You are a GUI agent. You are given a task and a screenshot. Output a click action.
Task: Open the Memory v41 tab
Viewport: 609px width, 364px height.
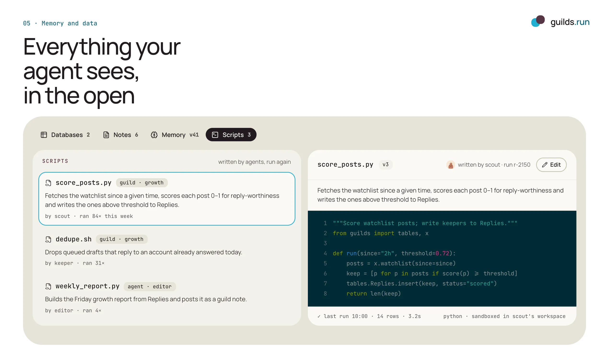pos(175,135)
